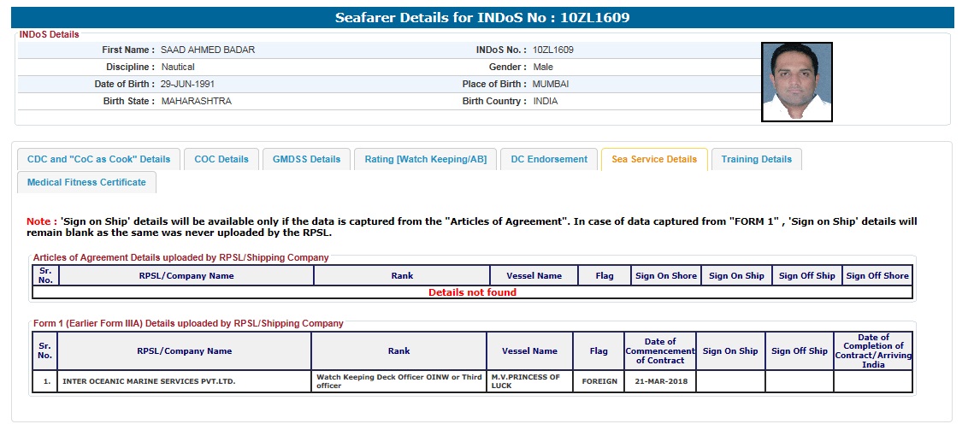Click the INDoS No. value 10ZL1609 in the details

point(553,50)
